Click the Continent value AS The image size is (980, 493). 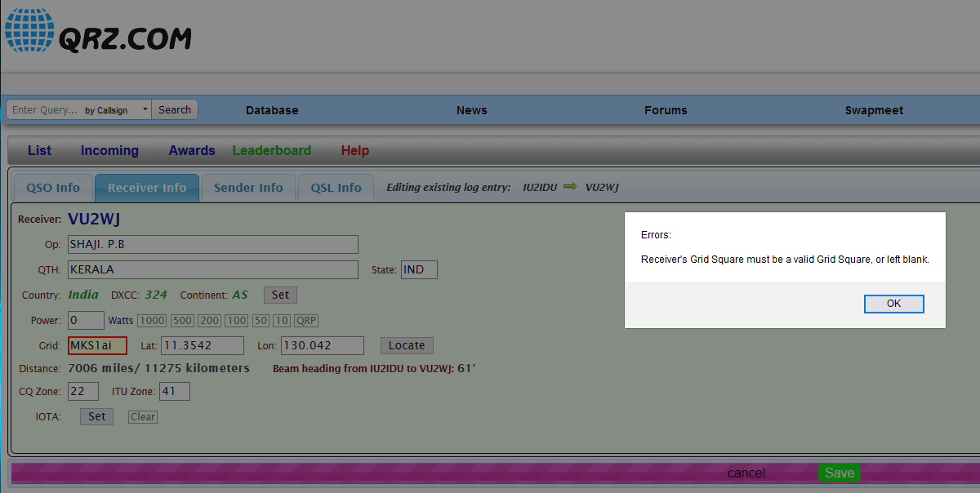point(240,295)
